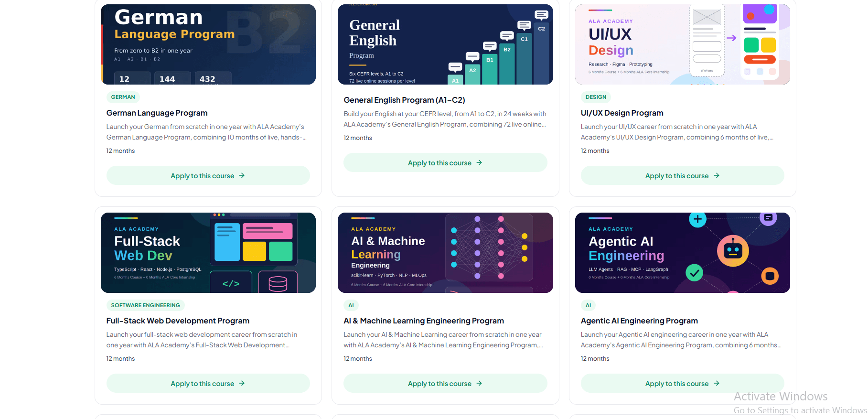Open the German Language Program banner image
The height and width of the screenshot is (419, 868).
(x=208, y=44)
